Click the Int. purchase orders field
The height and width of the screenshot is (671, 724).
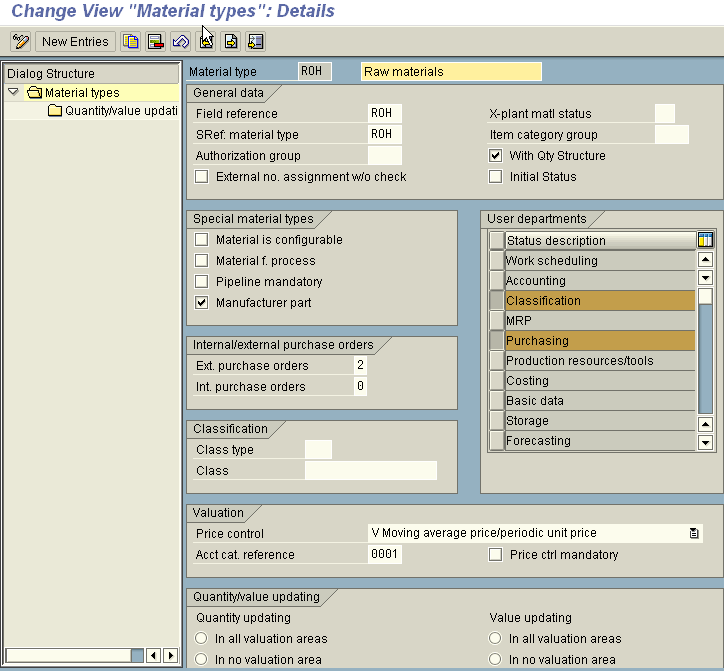coord(360,386)
